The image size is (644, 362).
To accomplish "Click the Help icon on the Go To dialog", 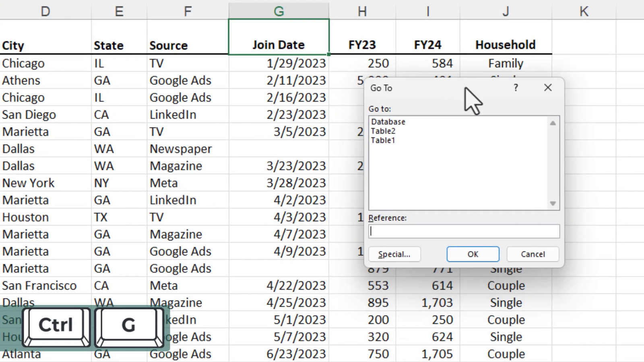I will [x=516, y=88].
